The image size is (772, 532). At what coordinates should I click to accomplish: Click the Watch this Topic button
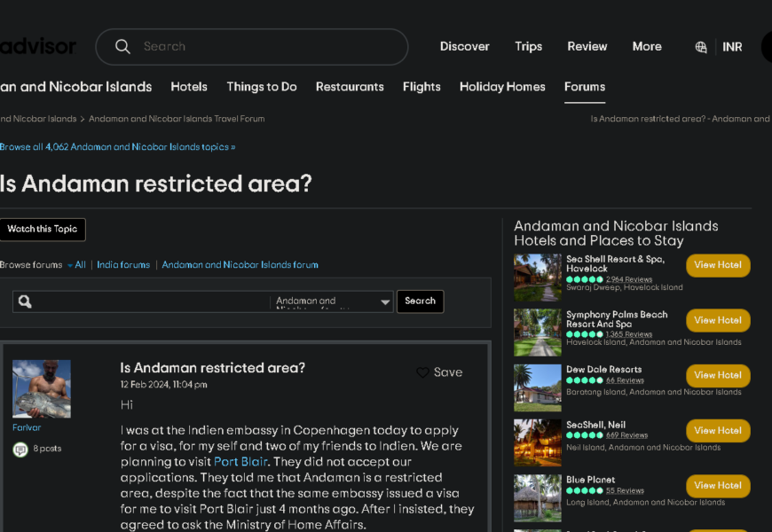pyautogui.click(x=43, y=230)
